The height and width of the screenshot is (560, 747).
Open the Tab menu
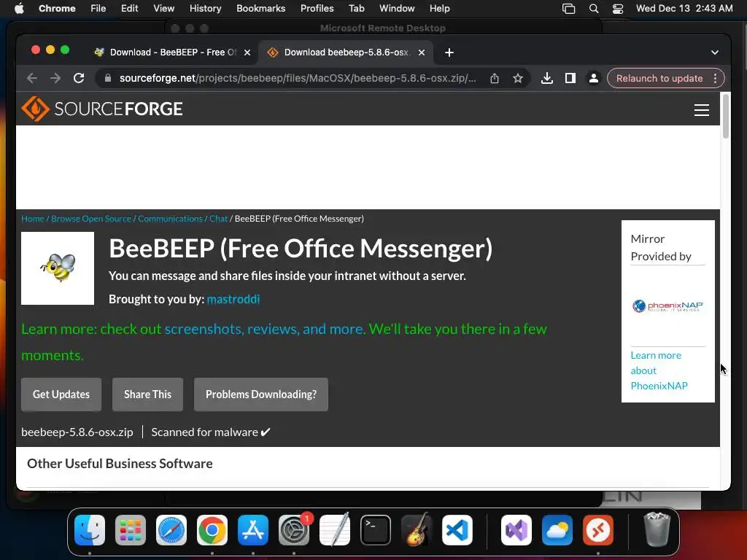point(356,9)
